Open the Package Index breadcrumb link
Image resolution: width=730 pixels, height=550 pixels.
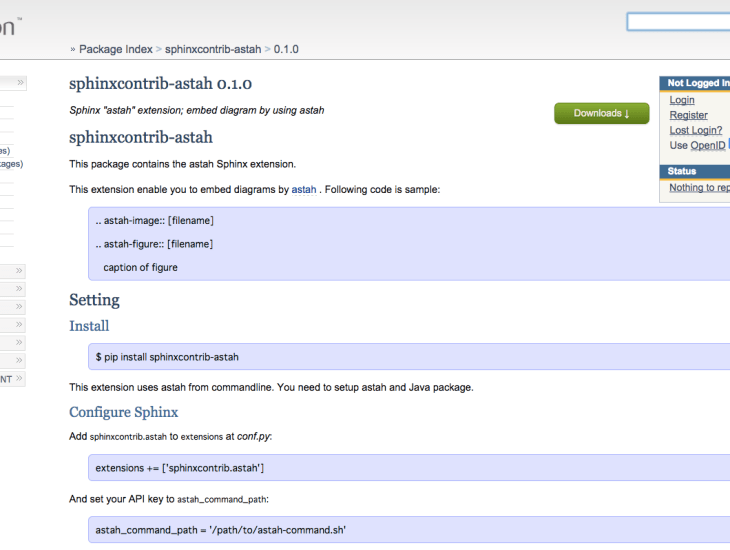tap(115, 49)
